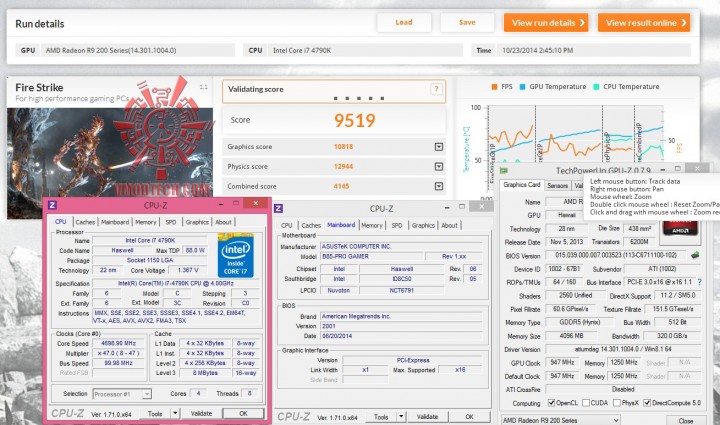
Task: Switch to Mainboard tab in pink CPU-Z window
Action: [x=115, y=222]
